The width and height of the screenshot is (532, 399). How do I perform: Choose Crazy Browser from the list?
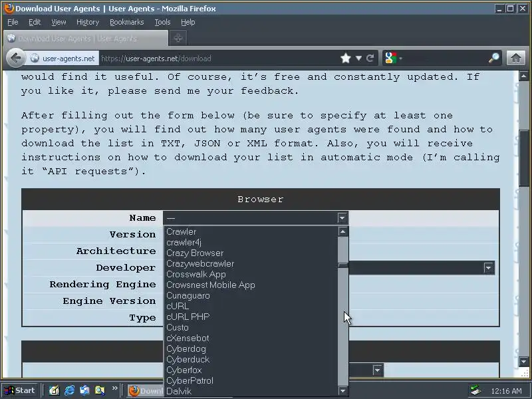(251, 253)
